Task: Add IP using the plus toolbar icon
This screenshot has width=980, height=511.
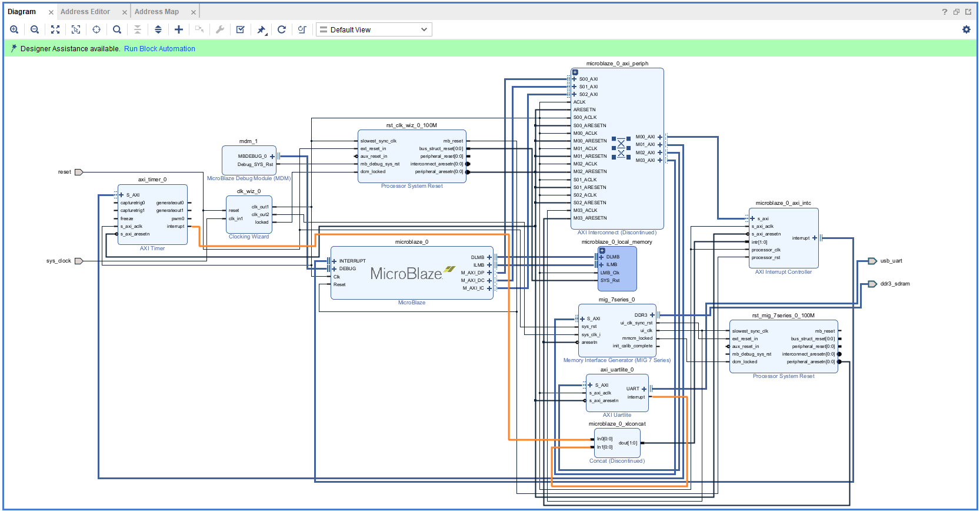Action: 179,29
